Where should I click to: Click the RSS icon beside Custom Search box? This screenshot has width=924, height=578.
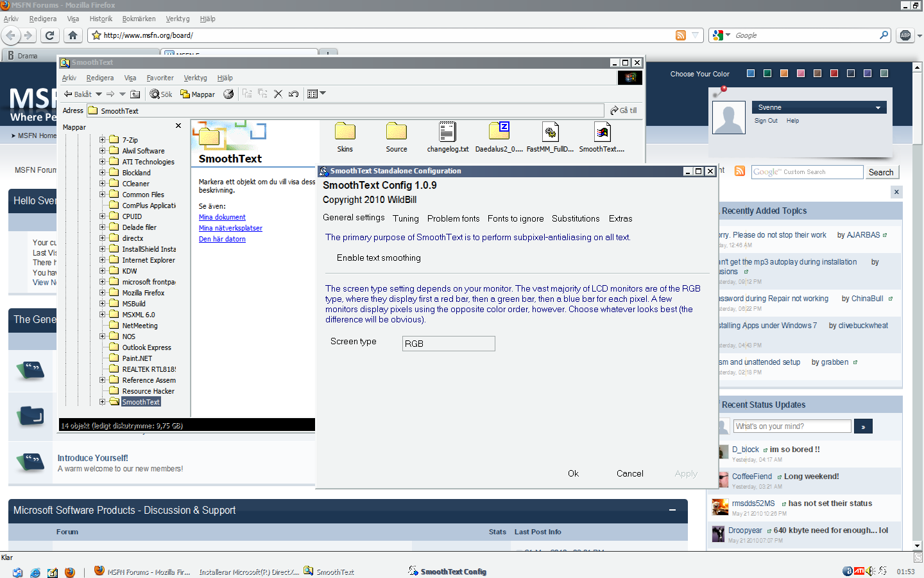coord(740,171)
